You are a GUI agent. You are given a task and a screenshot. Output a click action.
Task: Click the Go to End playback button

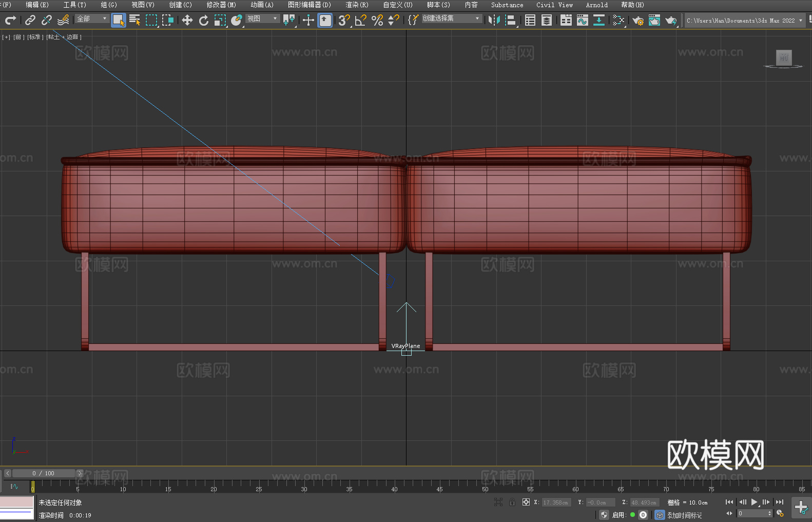[x=780, y=502]
